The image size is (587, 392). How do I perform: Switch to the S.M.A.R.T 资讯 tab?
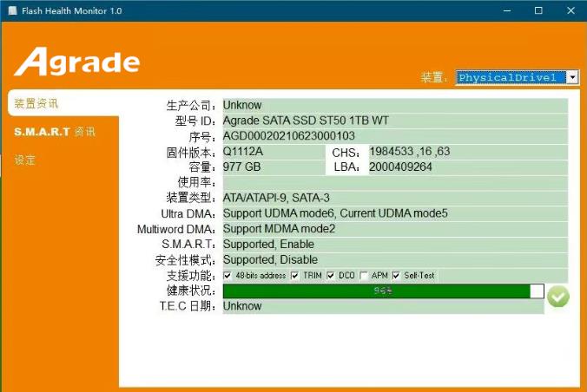(55, 132)
